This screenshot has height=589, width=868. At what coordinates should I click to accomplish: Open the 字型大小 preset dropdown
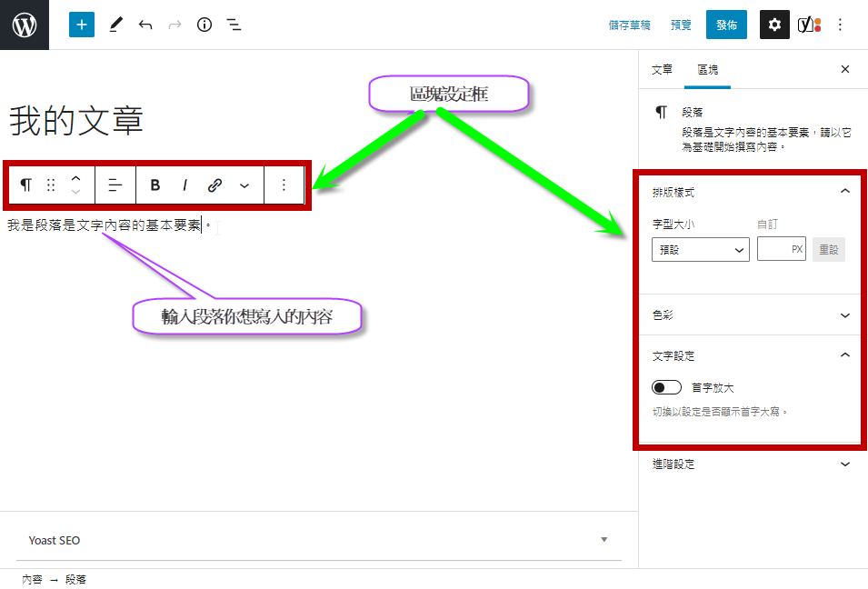tap(700, 249)
